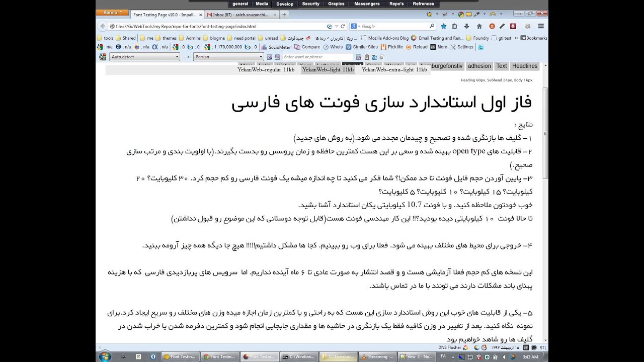Bookmark this page with the blue star
644x362 pixels.
point(443,26)
